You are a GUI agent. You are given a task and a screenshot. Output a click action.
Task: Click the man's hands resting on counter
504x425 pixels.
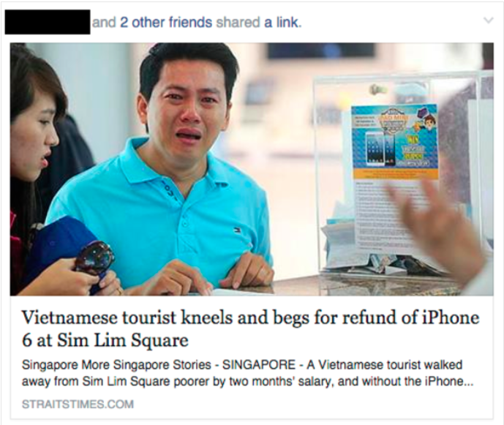[x=206, y=274]
